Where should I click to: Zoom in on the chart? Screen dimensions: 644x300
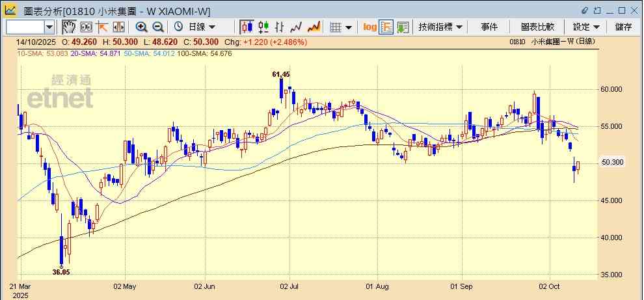tap(141, 27)
